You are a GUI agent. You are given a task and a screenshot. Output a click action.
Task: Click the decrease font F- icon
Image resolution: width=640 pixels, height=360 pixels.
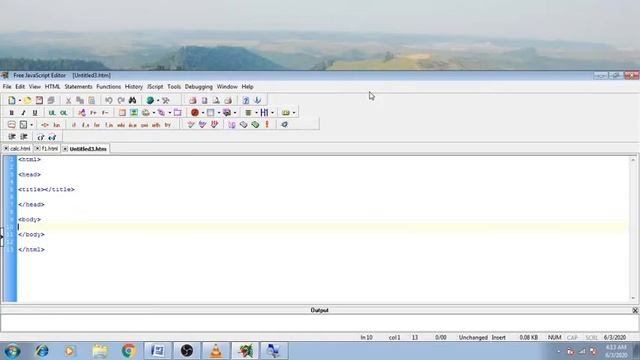pos(105,113)
